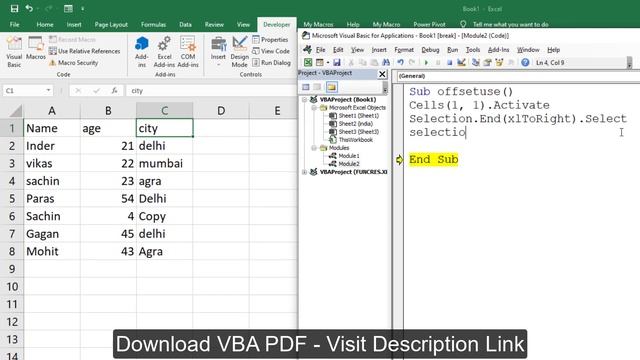The height and width of the screenshot is (360, 640).
Task: Click Insert UserForm icon in VBA toolbar
Action: tap(320, 62)
